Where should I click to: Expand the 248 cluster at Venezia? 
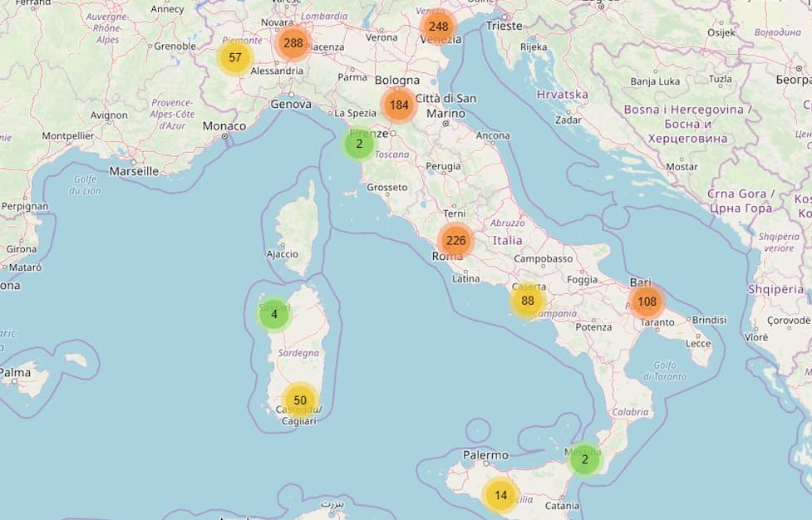click(438, 27)
